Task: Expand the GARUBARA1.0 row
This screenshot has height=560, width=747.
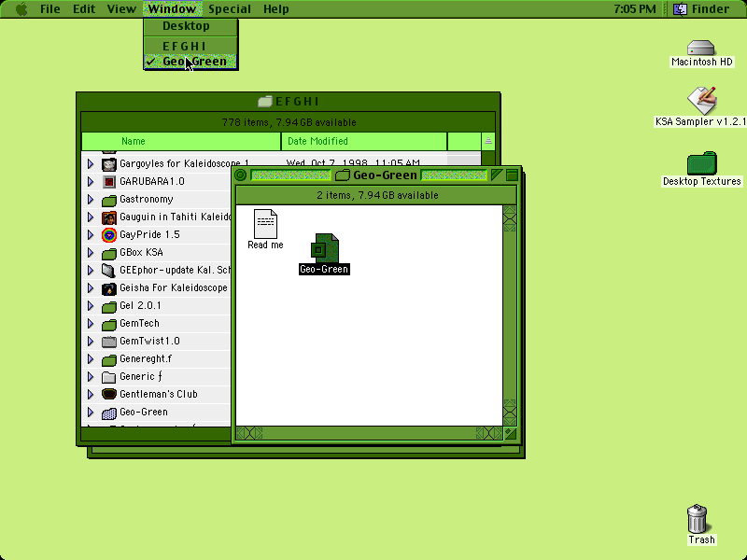Action: (x=91, y=181)
